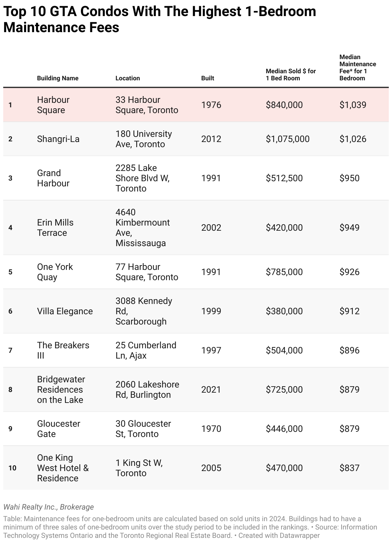Click the Grand Harbour building name
392x543 pixels.
coord(53,178)
